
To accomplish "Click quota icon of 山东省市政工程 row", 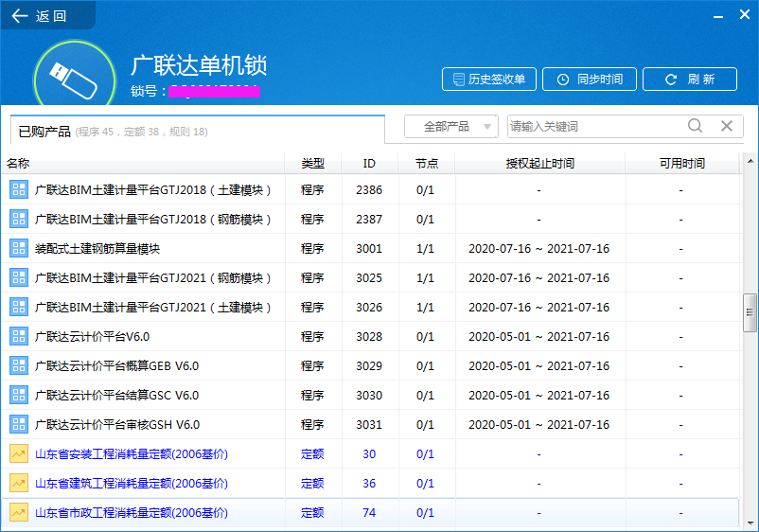I will click(19, 513).
